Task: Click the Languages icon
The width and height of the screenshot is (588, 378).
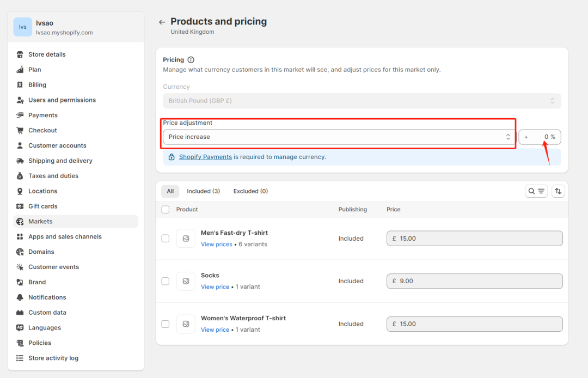Action: tap(20, 328)
